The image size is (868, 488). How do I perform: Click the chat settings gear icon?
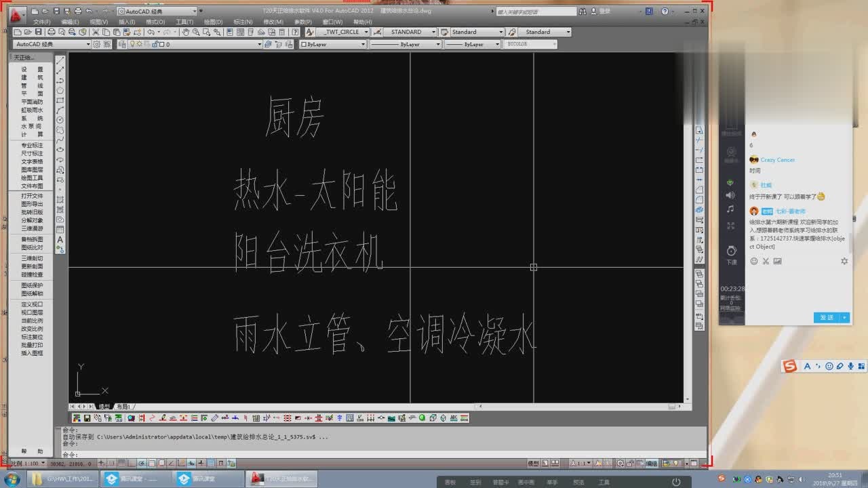point(844,261)
